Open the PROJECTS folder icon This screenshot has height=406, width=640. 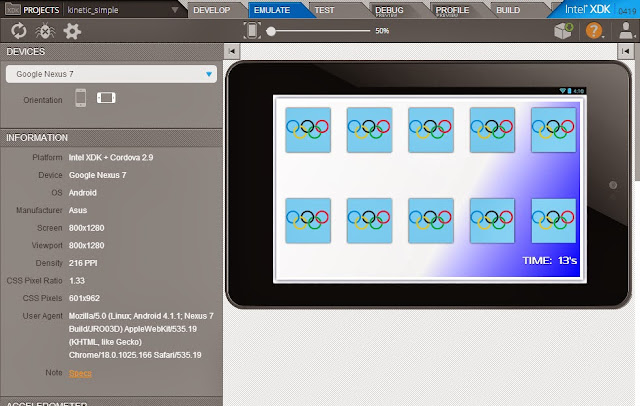12,9
